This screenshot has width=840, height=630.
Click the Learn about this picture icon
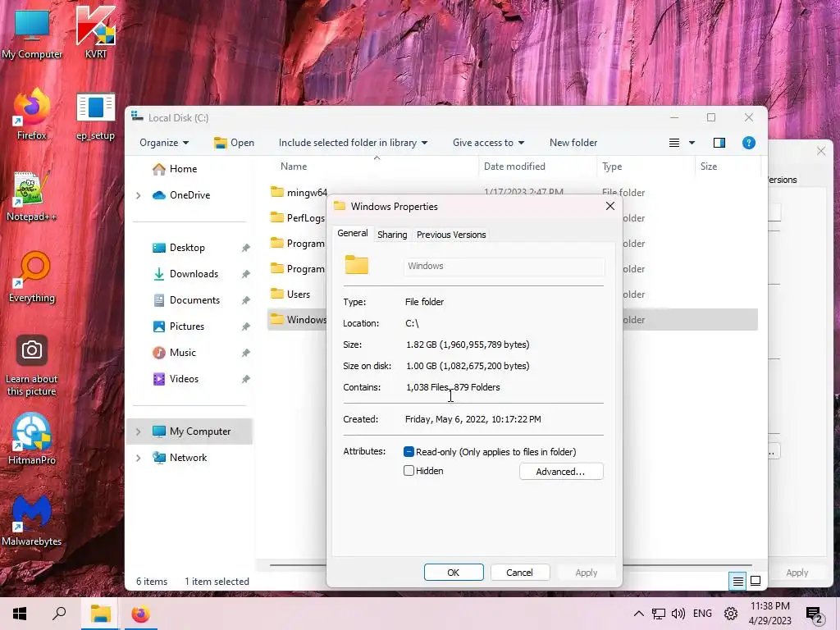pyautogui.click(x=32, y=365)
